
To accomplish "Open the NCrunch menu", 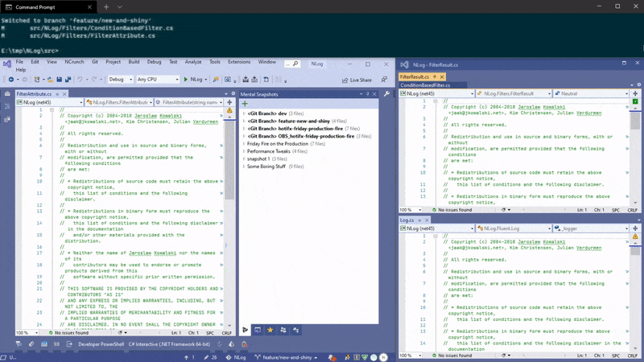I will tap(74, 62).
